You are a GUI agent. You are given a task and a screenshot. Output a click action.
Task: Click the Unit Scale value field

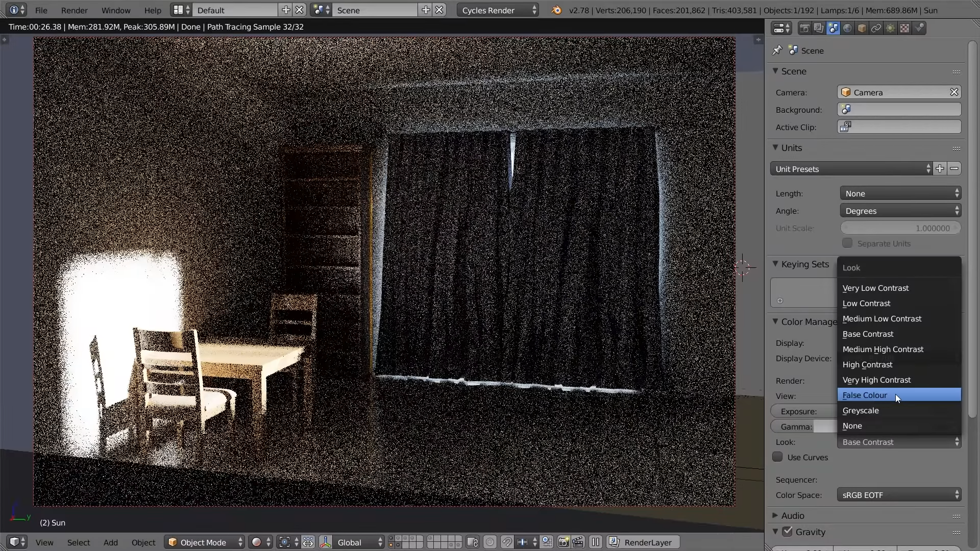click(x=900, y=228)
